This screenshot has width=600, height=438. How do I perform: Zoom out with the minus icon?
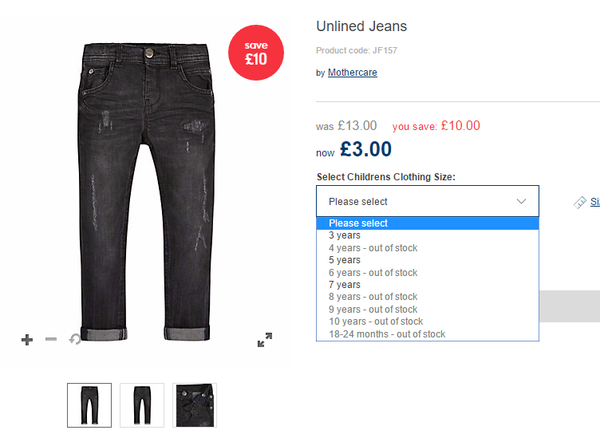click(51, 339)
